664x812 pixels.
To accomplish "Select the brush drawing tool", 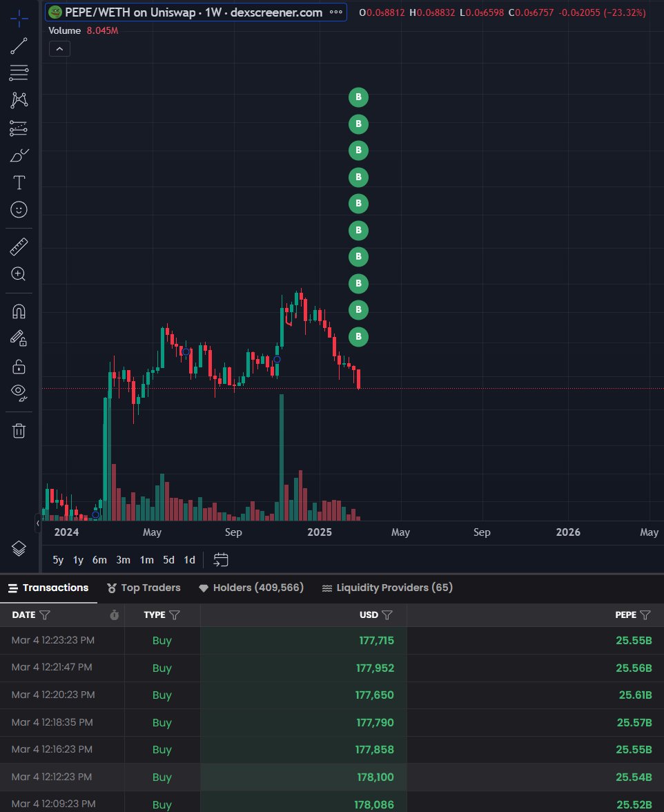I will tap(19, 155).
